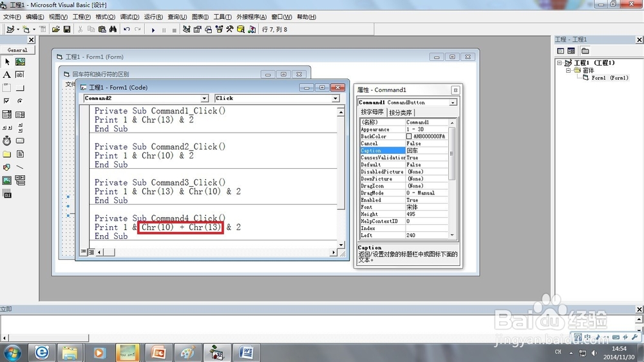The height and width of the screenshot is (362, 644).
Task: Click code window vertical scrollbar down arrow
Action: coord(341,245)
